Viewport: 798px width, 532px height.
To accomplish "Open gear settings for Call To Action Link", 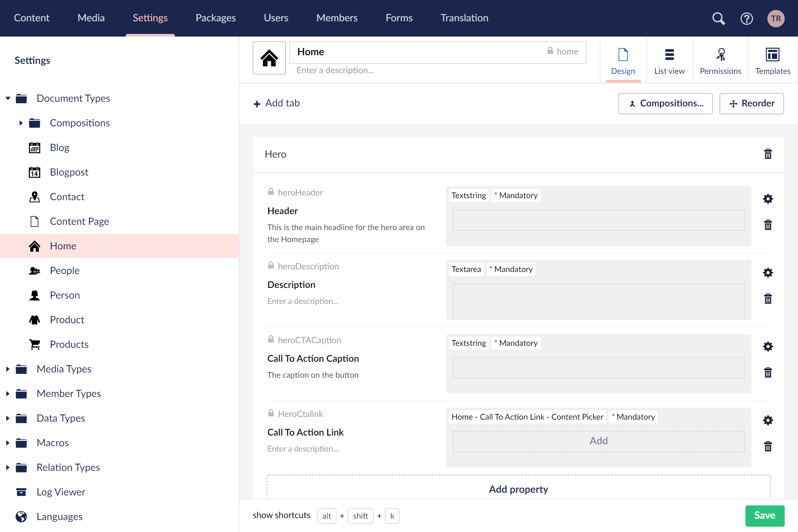I will click(768, 420).
